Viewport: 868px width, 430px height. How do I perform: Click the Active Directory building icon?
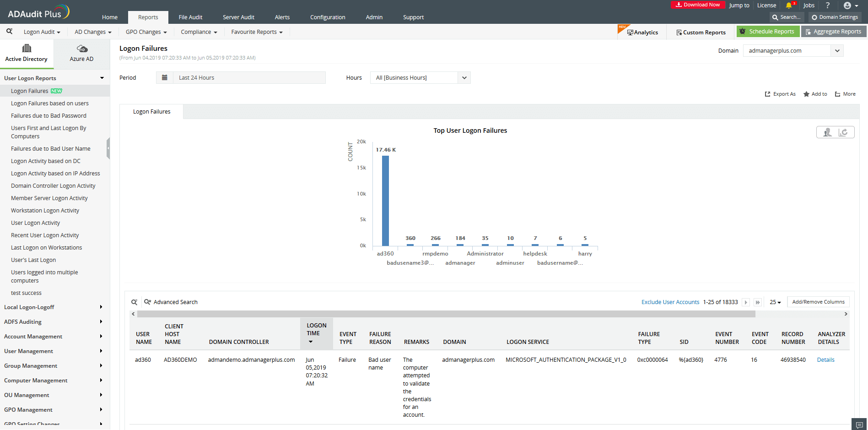point(27,48)
